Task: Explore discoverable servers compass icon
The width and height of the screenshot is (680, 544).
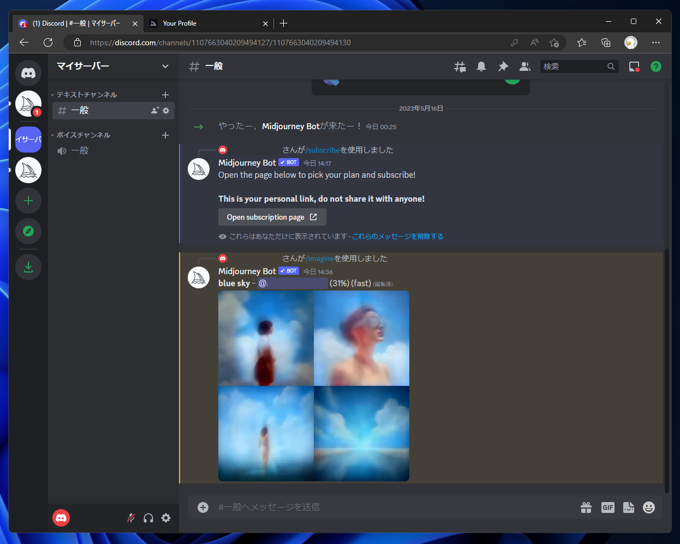Action: [28, 231]
